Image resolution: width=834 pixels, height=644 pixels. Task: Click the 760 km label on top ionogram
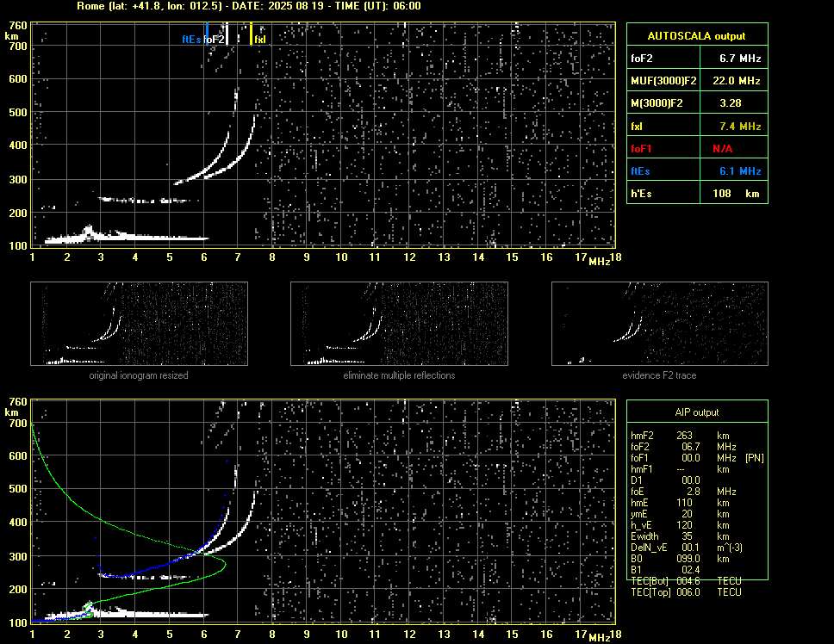coord(18,26)
